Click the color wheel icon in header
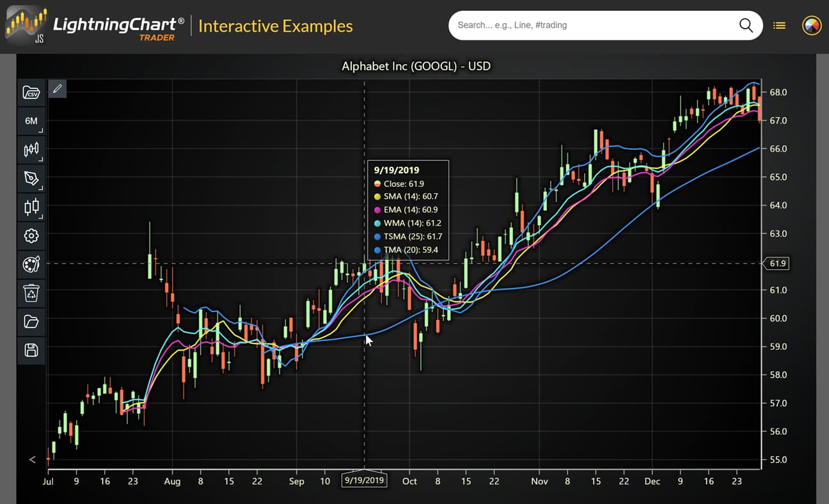Screen dimensions: 829x504 [x=812, y=26]
